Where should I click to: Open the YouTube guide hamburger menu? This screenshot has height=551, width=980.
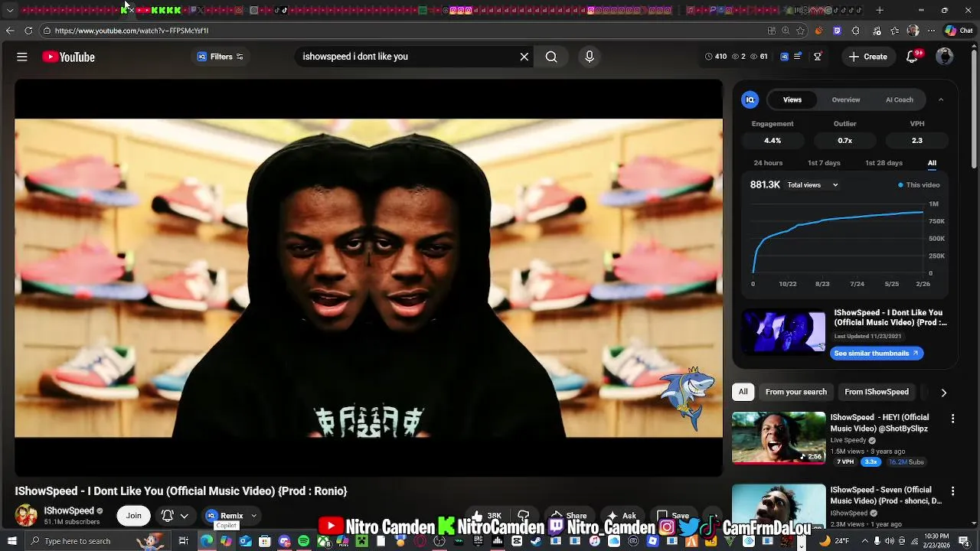coord(22,57)
